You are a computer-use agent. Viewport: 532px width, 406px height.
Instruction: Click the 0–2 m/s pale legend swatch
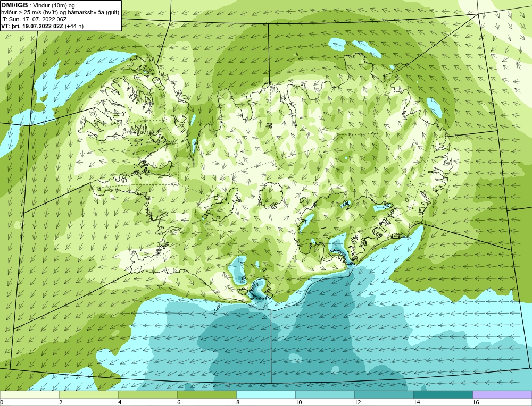[x=29, y=394]
